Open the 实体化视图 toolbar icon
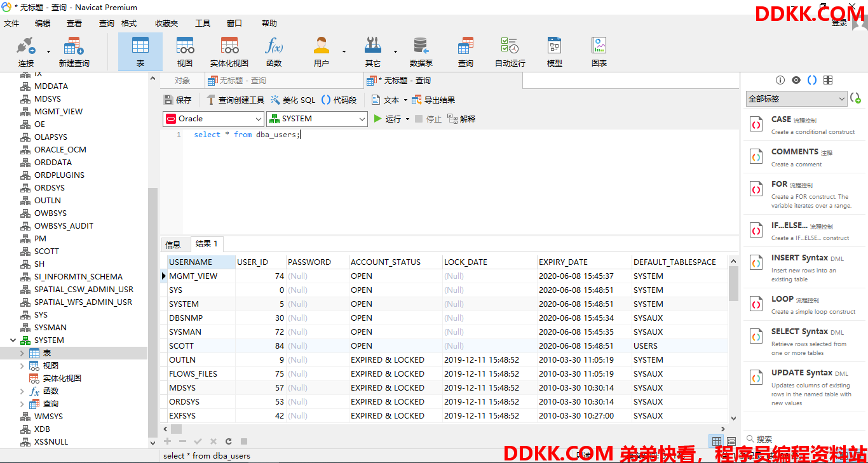The image size is (868, 463). [x=229, y=52]
